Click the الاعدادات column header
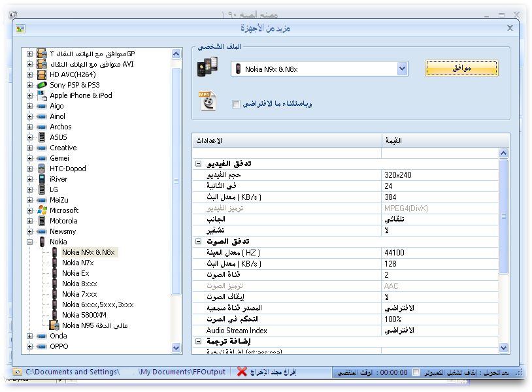The image size is (532, 392). (287, 140)
